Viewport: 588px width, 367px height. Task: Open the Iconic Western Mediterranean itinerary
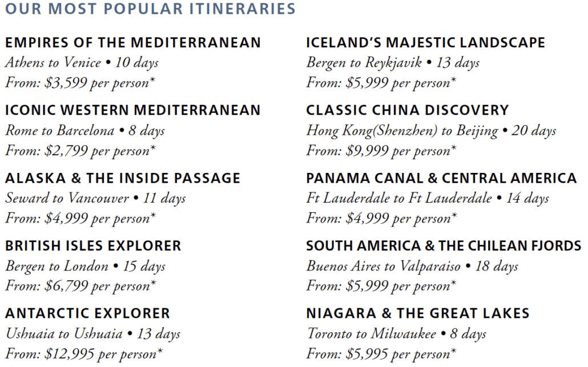(x=133, y=110)
